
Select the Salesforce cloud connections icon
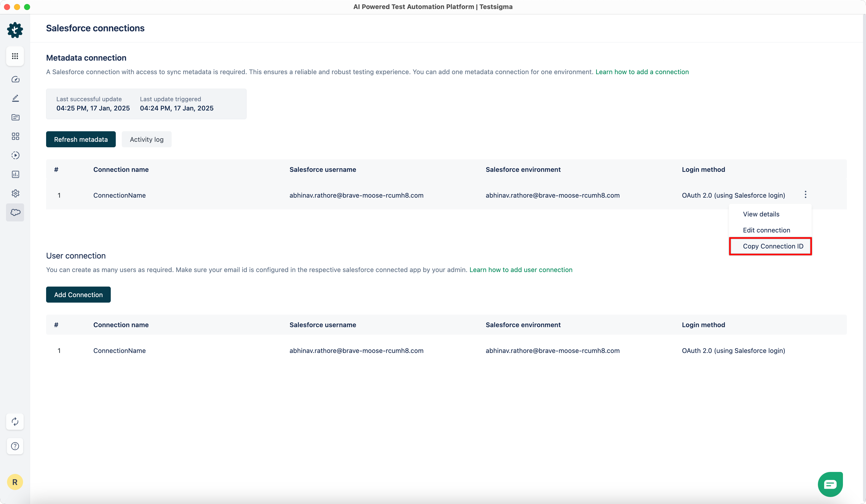[x=15, y=212]
